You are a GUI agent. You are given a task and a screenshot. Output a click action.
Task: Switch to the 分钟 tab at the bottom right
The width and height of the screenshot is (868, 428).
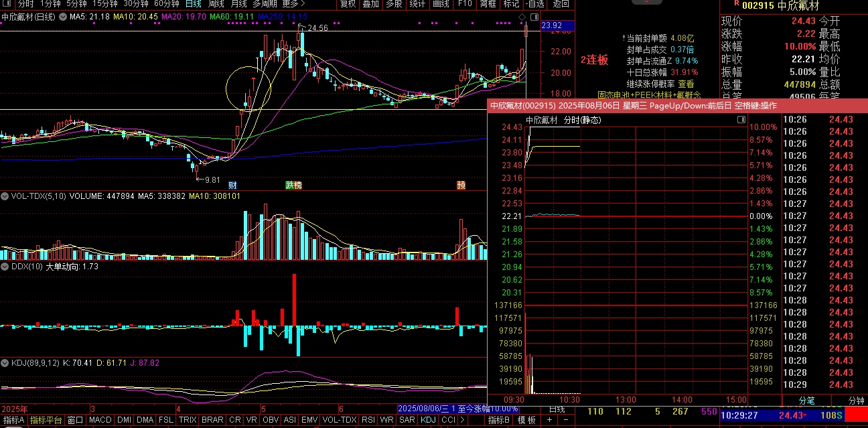click(857, 401)
